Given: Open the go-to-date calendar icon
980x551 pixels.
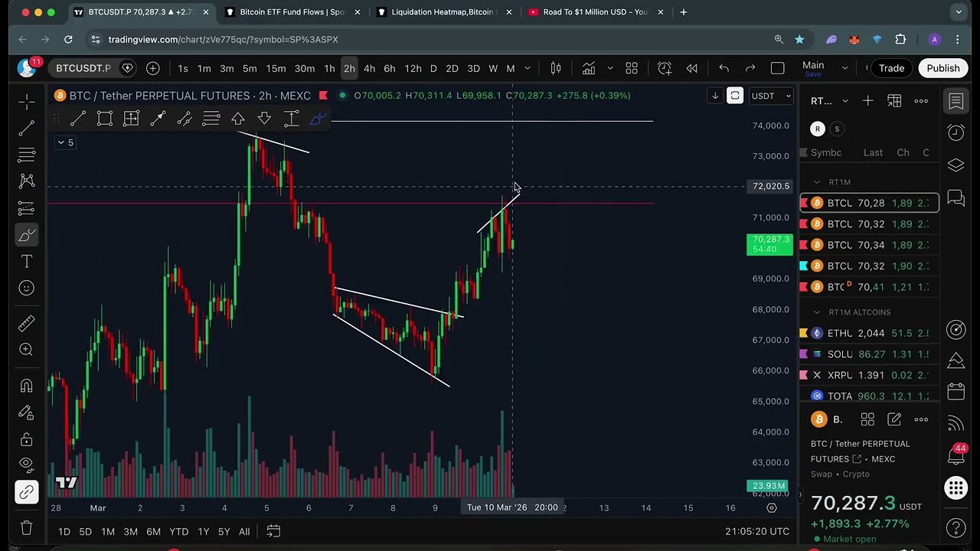Looking at the screenshot, I should [273, 532].
